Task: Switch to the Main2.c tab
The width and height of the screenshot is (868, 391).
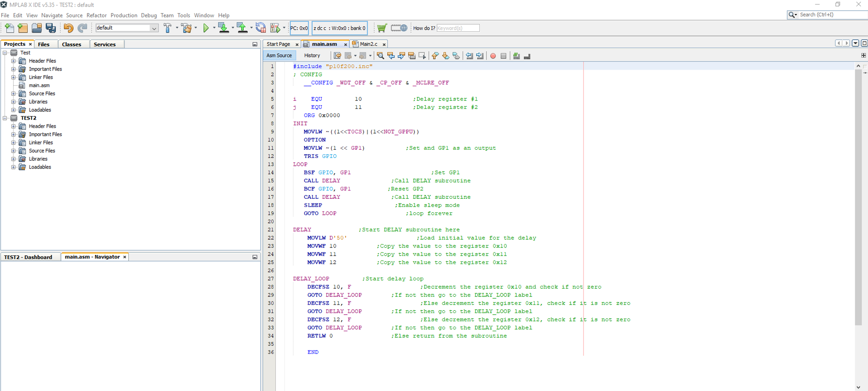Action: pyautogui.click(x=368, y=44)
